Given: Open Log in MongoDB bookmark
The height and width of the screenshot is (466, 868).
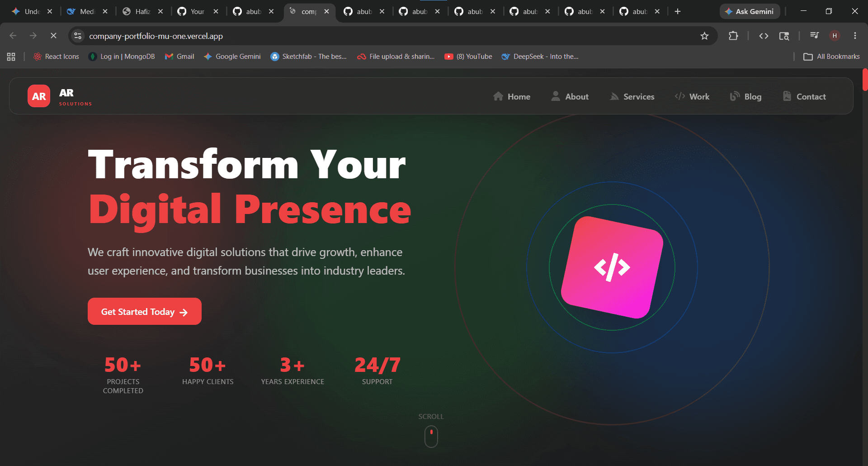Looking at the screenshot, I should point(122,57).
